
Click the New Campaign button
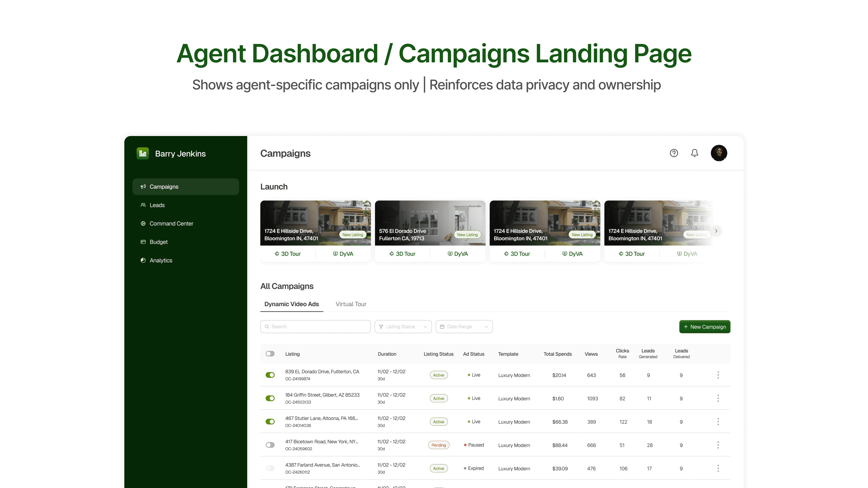[x=705, y=327]
